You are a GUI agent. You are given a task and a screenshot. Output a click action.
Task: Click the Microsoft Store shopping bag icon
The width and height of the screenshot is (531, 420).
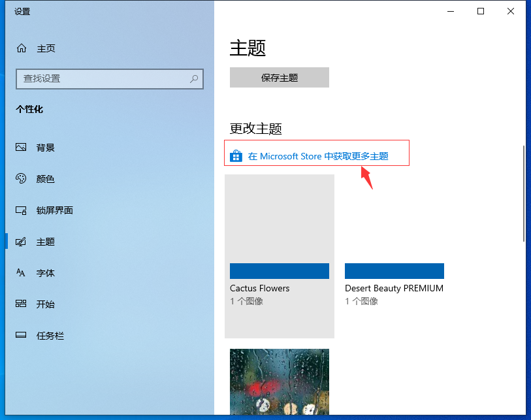(x=236, y=156)
